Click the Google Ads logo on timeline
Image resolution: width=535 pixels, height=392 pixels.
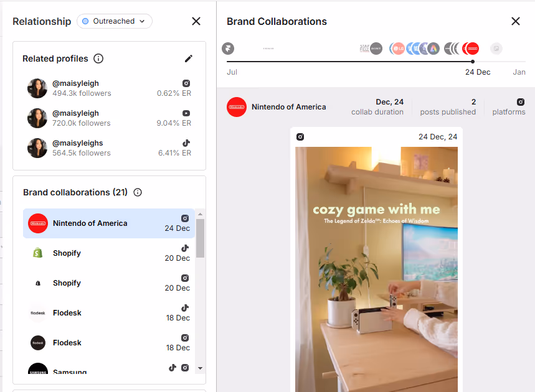(x=433, y=49)
